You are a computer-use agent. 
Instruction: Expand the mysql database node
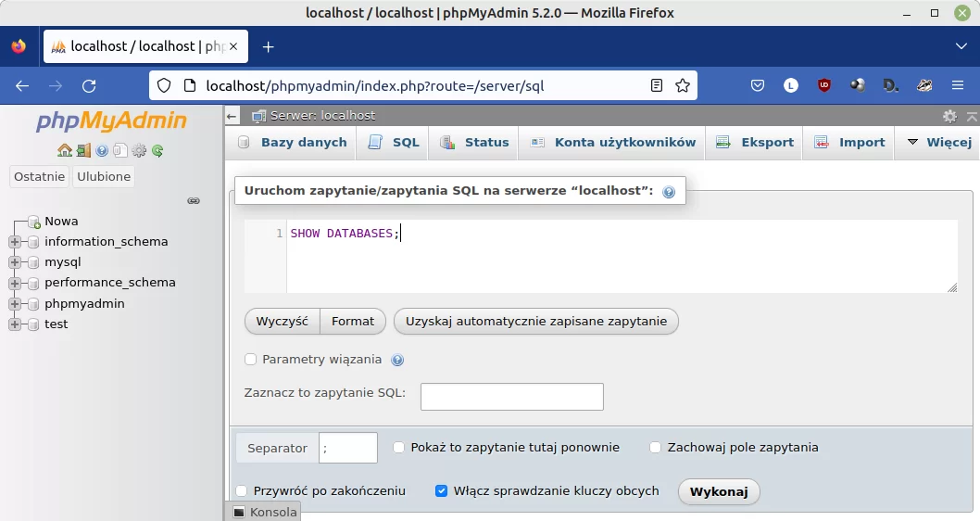pos(15,262)
